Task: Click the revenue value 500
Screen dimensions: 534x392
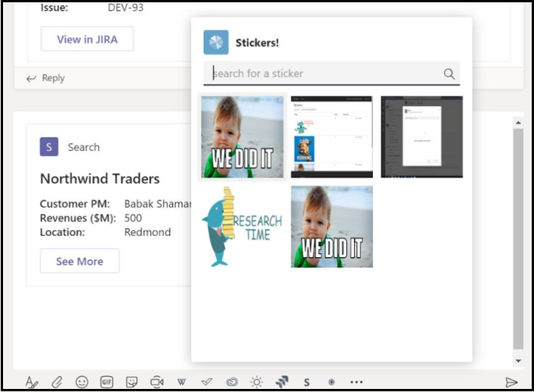Action: tap(133, 218)
